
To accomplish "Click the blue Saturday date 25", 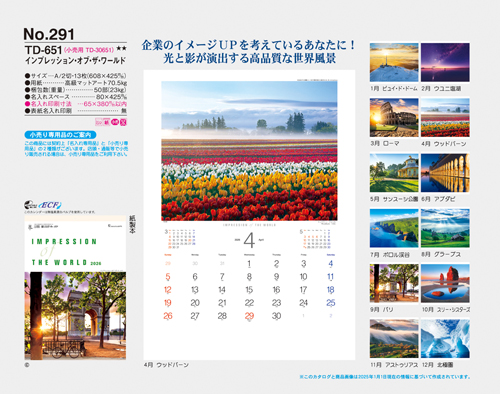I will pyautogui.click(x=331, y=303).
